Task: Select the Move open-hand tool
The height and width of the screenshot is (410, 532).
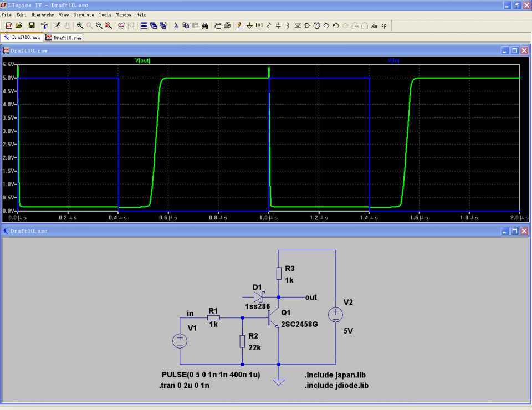Action: [316, 25]
